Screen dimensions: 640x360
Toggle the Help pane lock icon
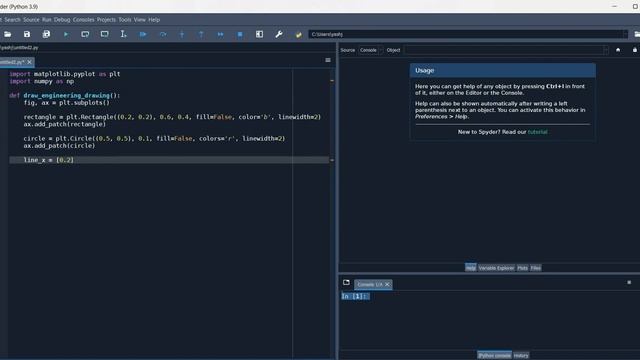(x=635, y=50)
